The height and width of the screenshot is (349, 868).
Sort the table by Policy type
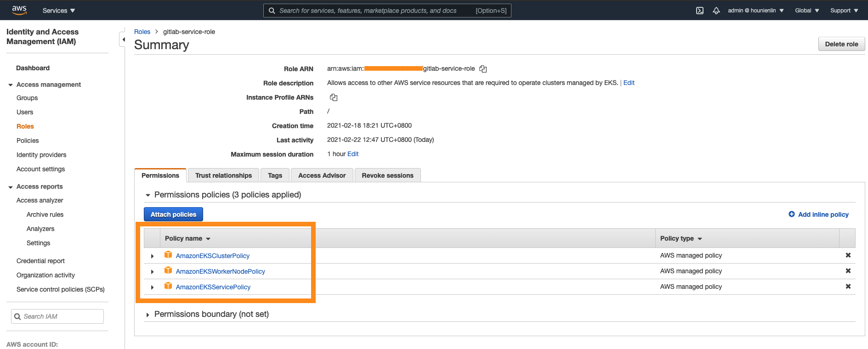point(681,238)
